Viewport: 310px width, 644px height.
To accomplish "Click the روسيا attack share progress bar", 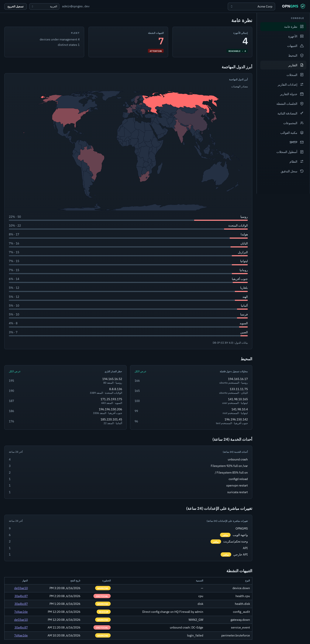I will click(128, 220).
